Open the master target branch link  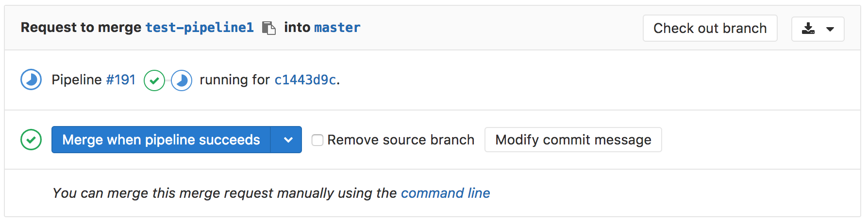click(337, 28)
